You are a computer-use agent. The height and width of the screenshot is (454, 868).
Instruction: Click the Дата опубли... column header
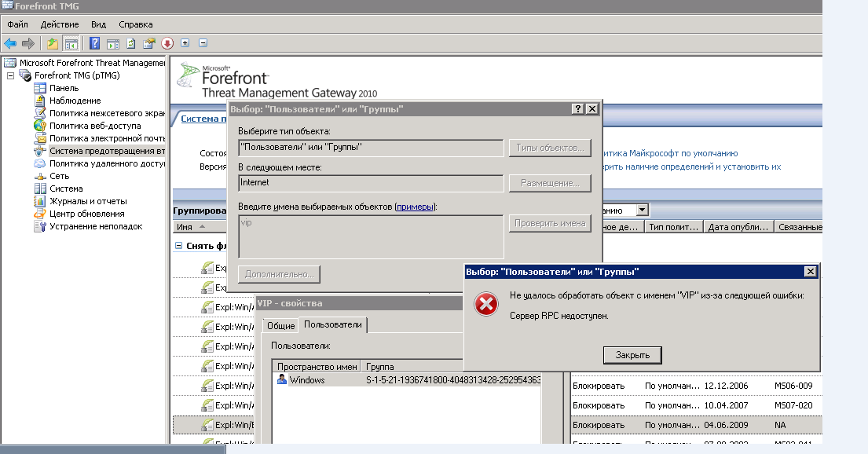click(x=738, y=227)
